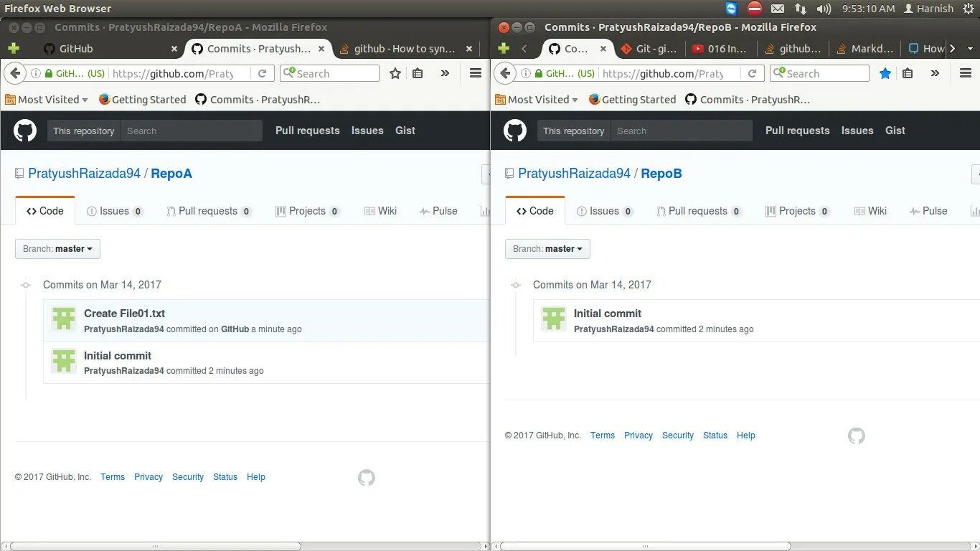Go back in the RepoB browser window
This screenshot has width=980, height=551.
coord(505,73)
